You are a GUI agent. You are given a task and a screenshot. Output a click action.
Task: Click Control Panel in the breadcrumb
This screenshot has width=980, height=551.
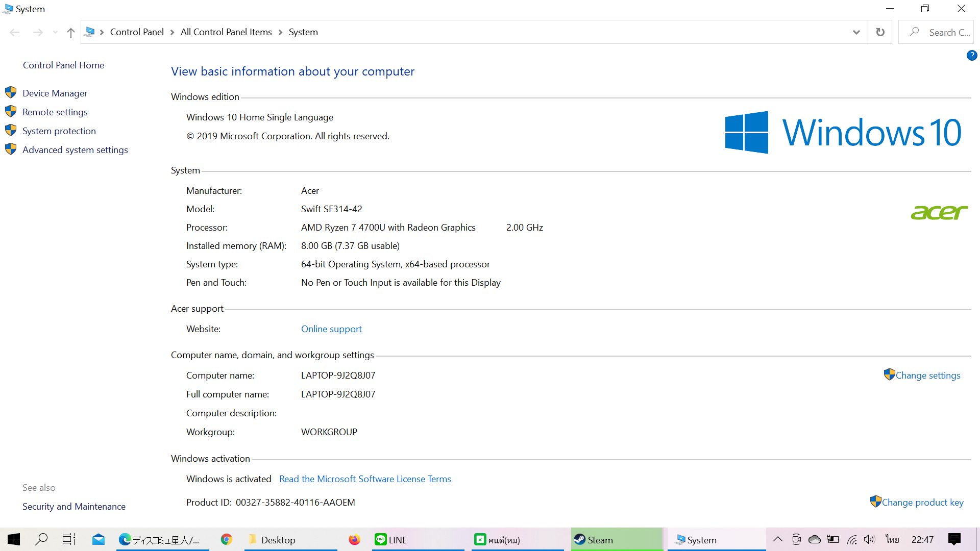[137, 32]
